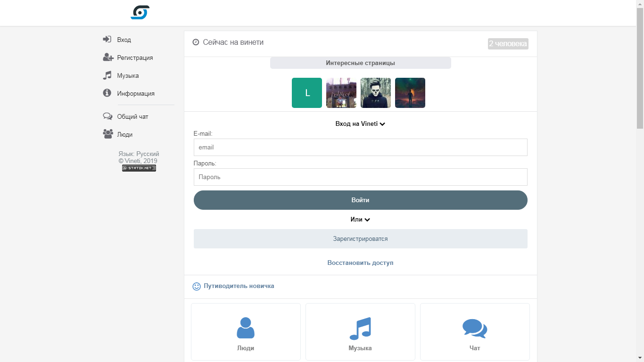Viewport: 644px width, 362px height.
Task: Click the chevron next to Вход на Vineti
Action: coord(382,124)
